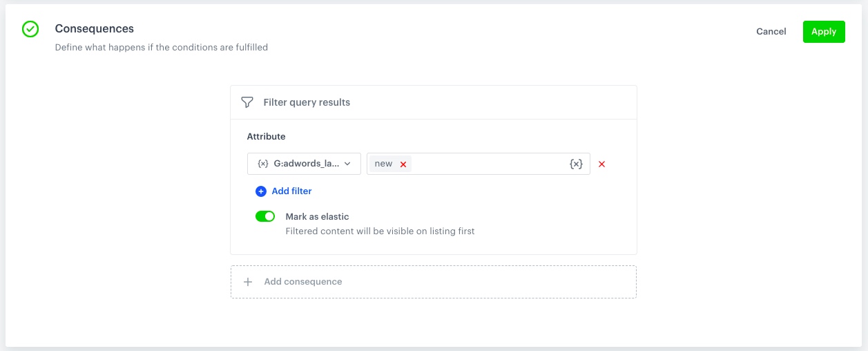Click the funnel icon in filter header
Viewport: 868px width, 351px height.
pos(247,102)
